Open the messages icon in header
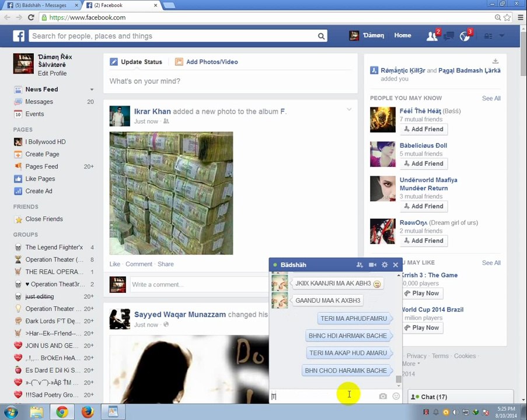This screenshot has height=420, width=527. 449,36
